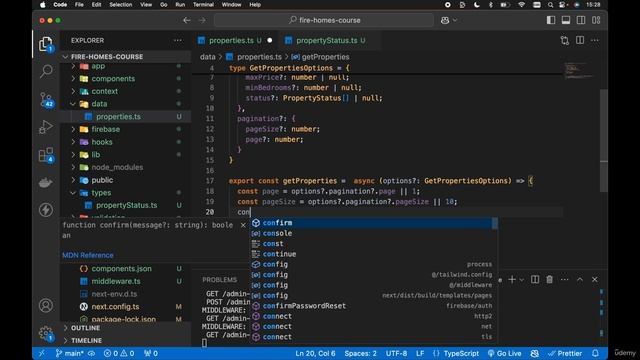
Task: Open the Docker whale view
Action: [x=46, y=182]
